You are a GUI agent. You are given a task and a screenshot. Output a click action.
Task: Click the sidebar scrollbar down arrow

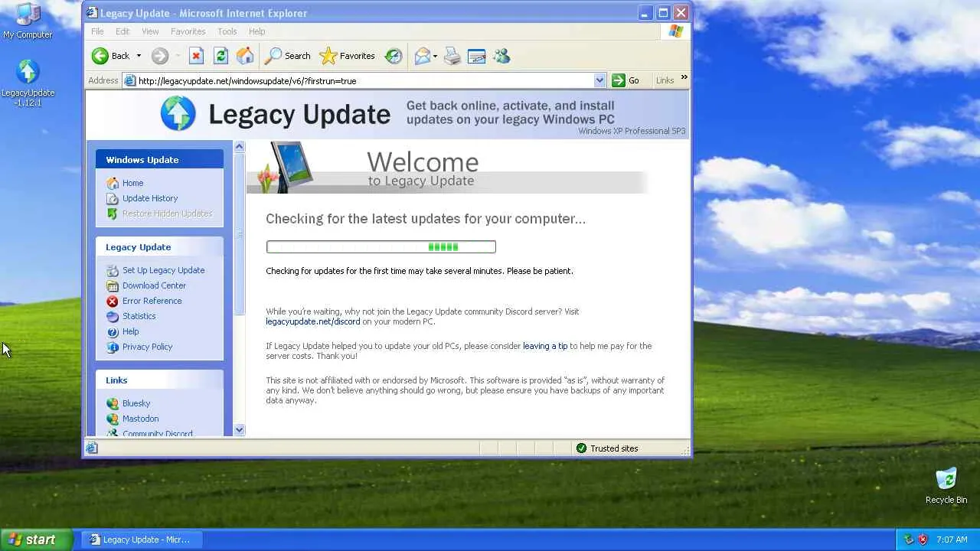point(240,430)
